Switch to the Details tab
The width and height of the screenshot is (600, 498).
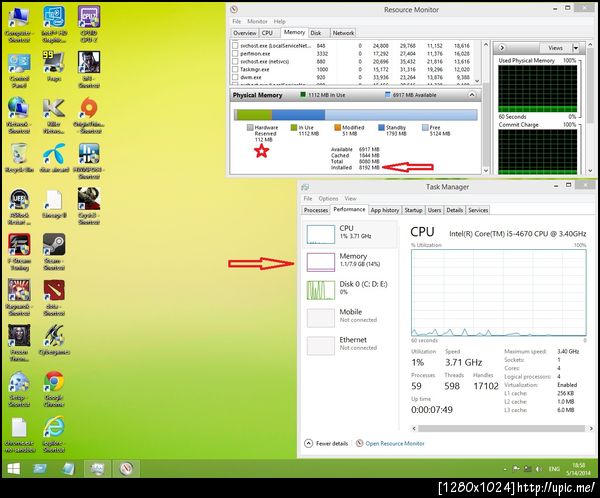point(455,210)
